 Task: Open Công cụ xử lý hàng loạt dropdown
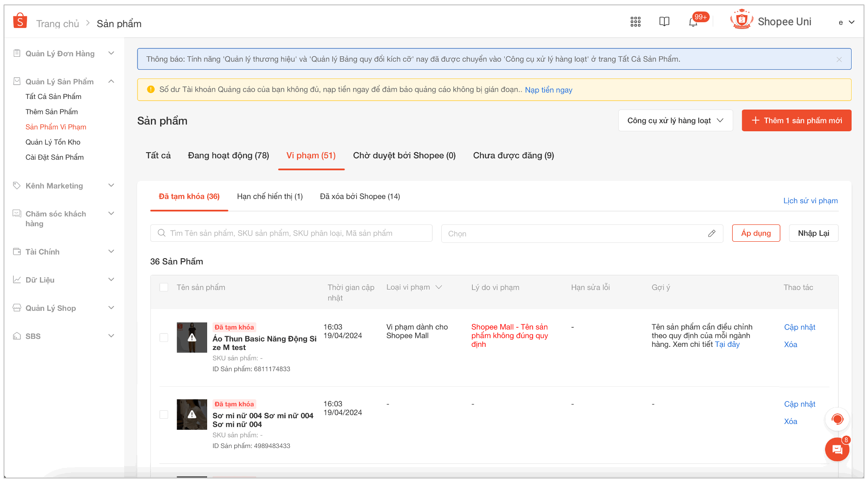tap(675, 121)
